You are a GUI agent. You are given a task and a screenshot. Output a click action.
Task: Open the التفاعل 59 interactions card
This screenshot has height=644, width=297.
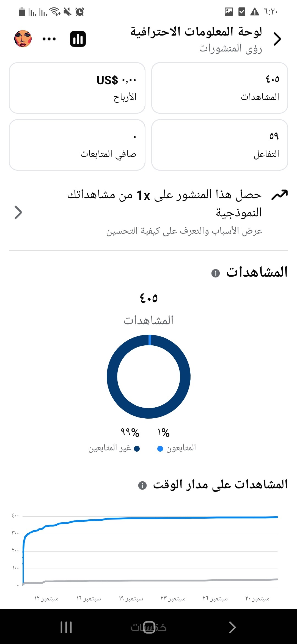coord(219,145)
